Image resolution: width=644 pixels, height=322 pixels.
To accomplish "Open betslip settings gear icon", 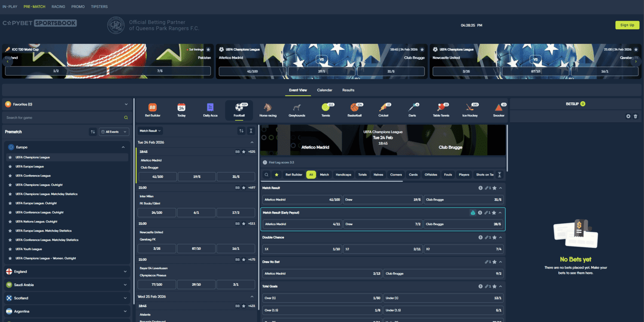I will pyautogui.click(x=629, y=116).
